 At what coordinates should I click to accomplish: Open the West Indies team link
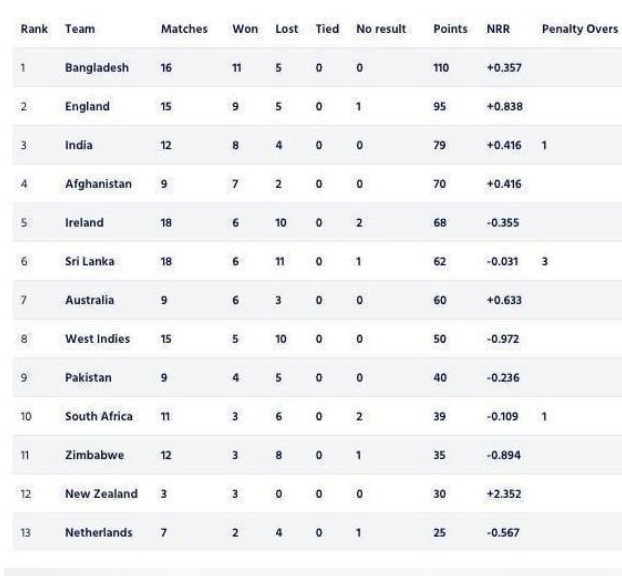(95, 339)
